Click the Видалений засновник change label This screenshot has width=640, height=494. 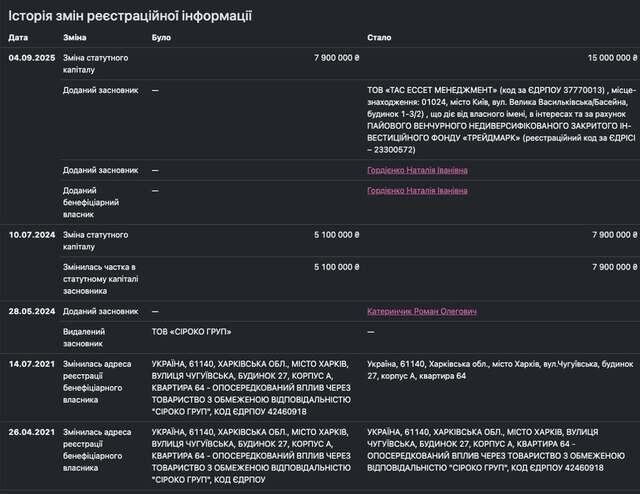(84, 338)
